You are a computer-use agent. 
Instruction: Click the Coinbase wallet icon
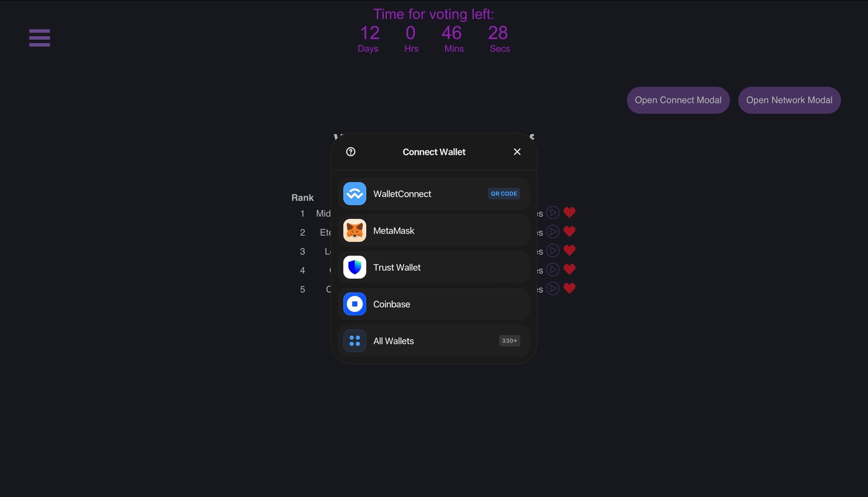tap(354, 304)
